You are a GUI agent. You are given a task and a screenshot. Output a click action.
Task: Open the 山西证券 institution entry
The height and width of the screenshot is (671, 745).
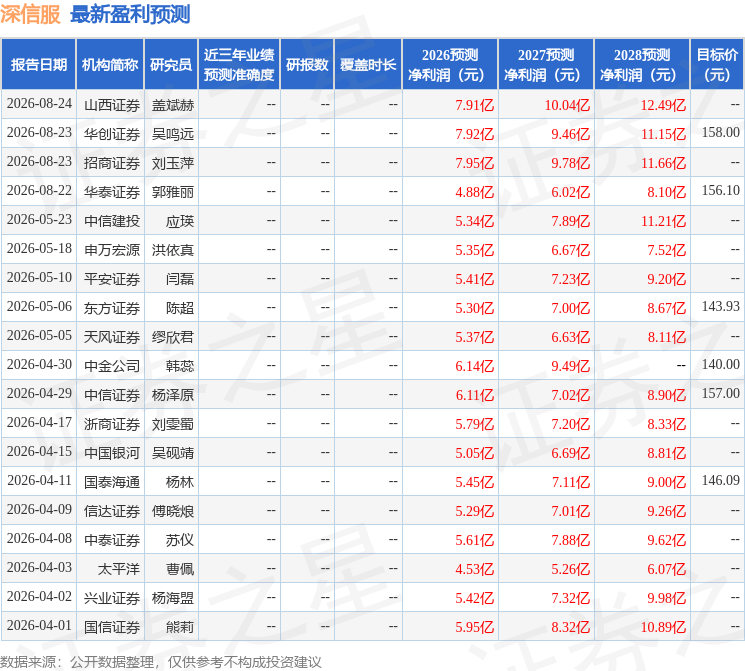pyautogui.click(x=112, y=105)
